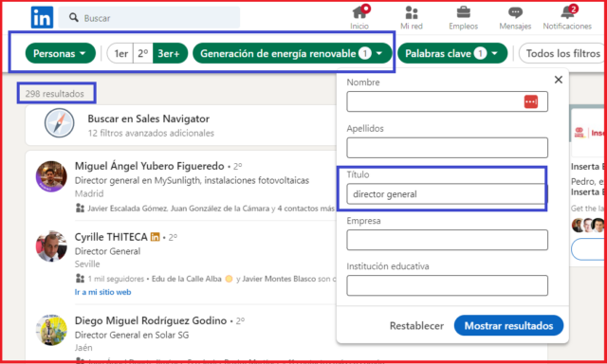Viewport: 607px width, 364px height.
Task: Toggle the 1er connection filter
Action: [120, 53]
